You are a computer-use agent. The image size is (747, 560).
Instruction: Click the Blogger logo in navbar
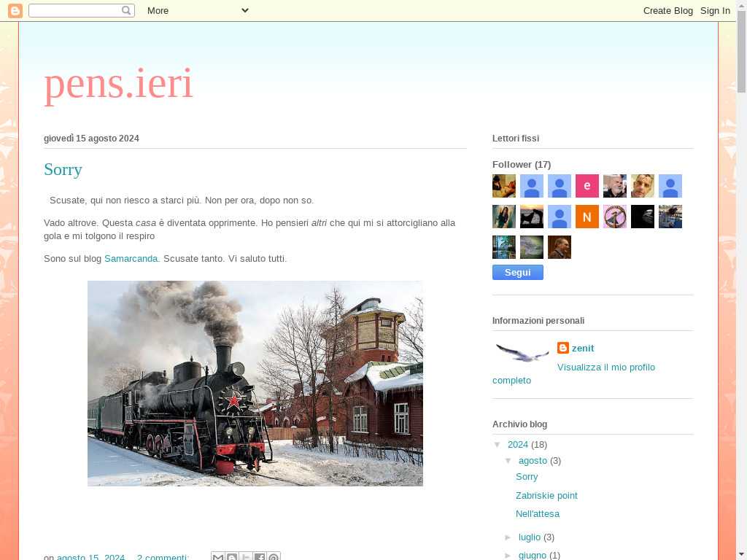[15, 10]
